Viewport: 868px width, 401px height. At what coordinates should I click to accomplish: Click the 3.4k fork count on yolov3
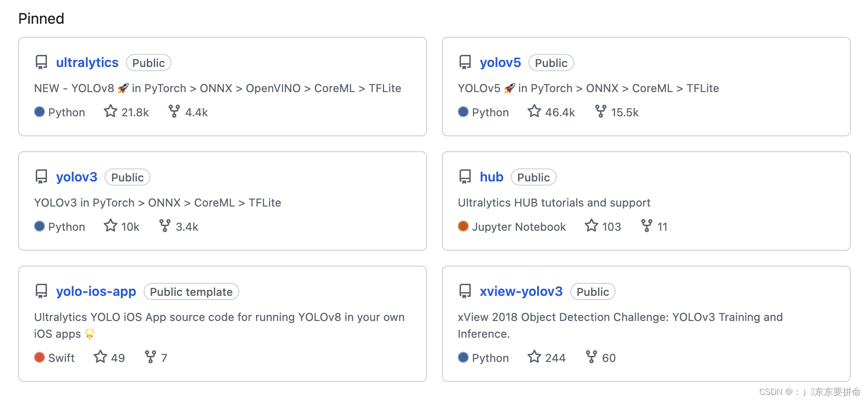coord(187,227)
